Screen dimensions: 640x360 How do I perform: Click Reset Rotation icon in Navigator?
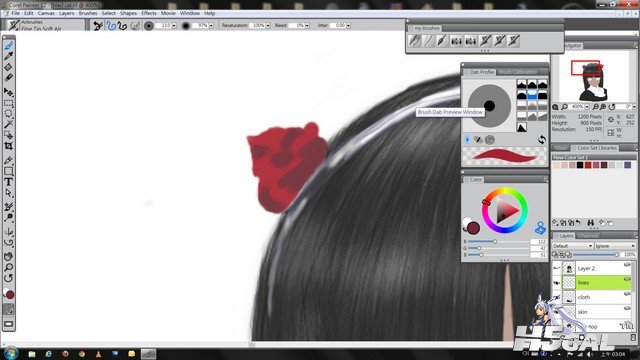point(612,107)
